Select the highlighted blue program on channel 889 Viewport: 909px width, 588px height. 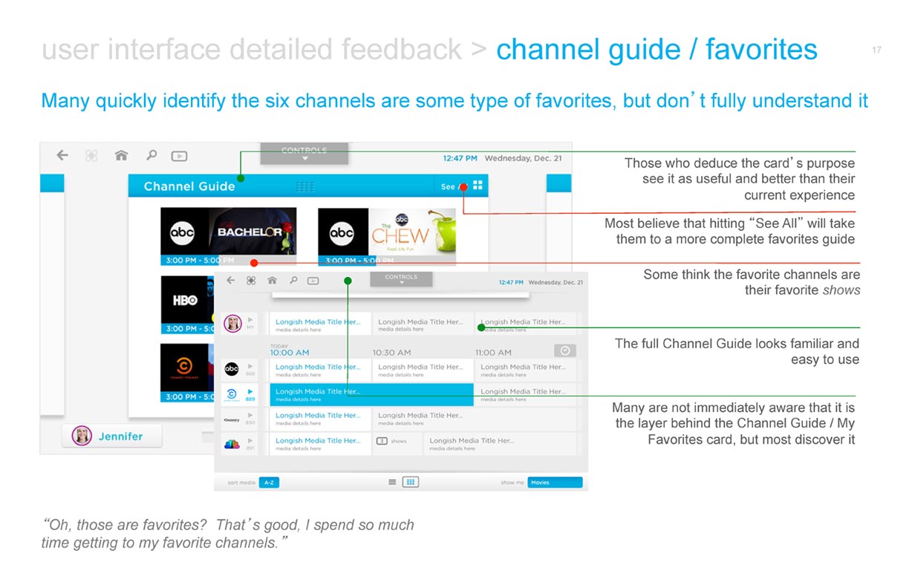[371, 394]
